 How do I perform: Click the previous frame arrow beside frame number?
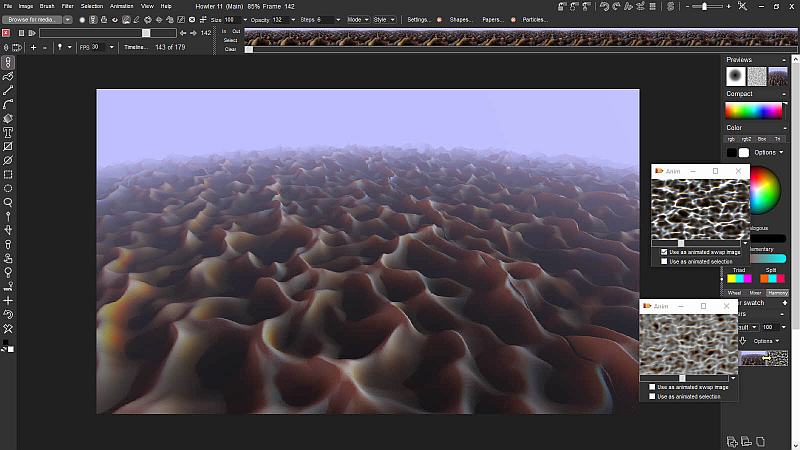[x=182, y=33]
